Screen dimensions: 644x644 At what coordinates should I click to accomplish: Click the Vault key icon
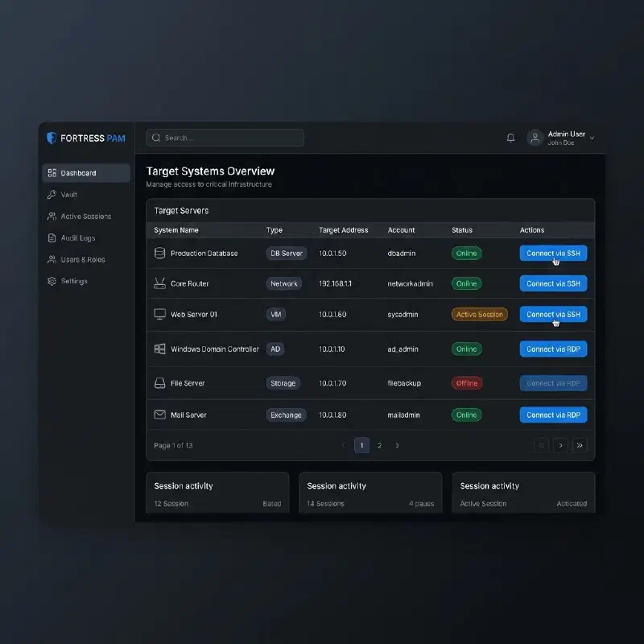pyautogui.click(x=52, y=195)
